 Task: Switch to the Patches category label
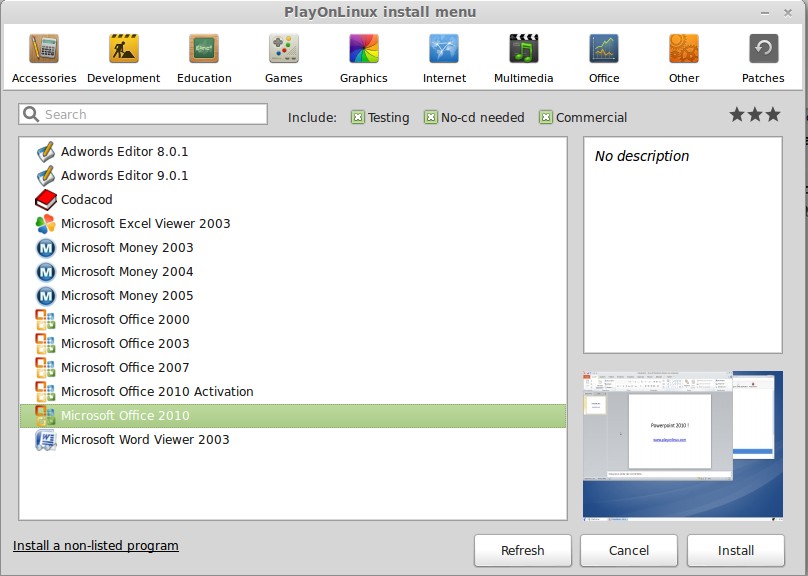click(763, 78)
